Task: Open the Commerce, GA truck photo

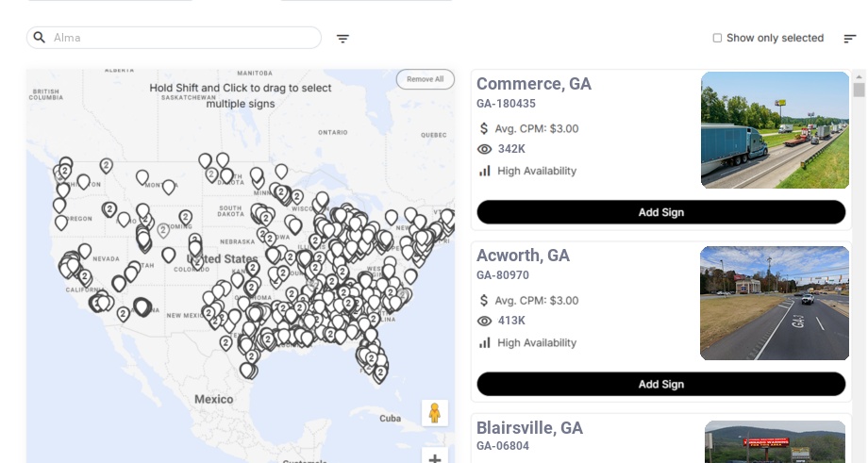Action: tap(775, 130)
